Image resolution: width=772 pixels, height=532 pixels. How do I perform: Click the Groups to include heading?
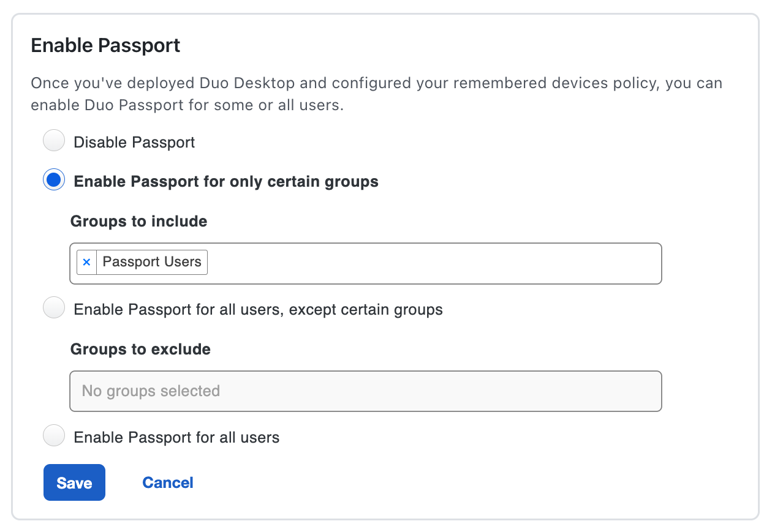click(138, 221)
